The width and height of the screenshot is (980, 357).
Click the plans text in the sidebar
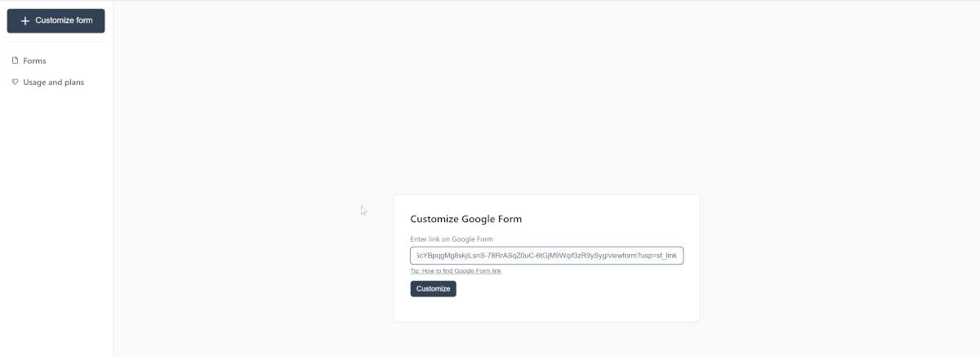[73, 83]
